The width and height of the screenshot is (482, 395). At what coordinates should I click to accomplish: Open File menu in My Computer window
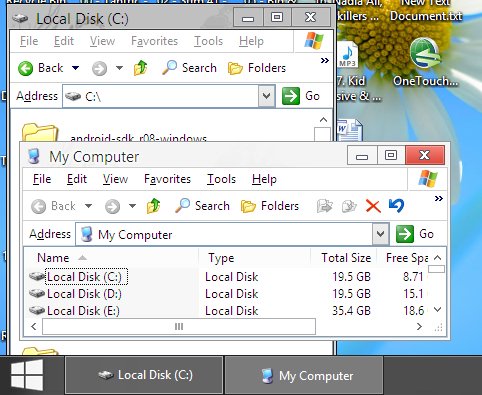click(42, 179)
